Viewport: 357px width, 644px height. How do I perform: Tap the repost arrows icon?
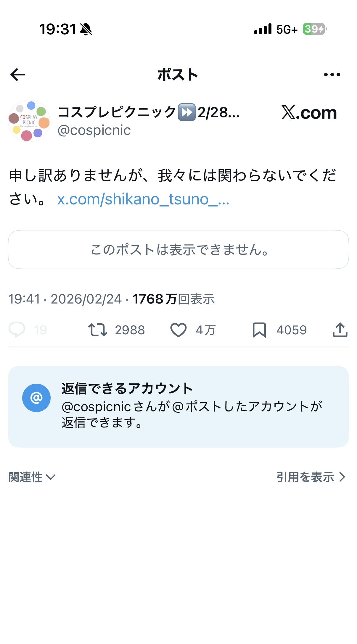(97, 330)
